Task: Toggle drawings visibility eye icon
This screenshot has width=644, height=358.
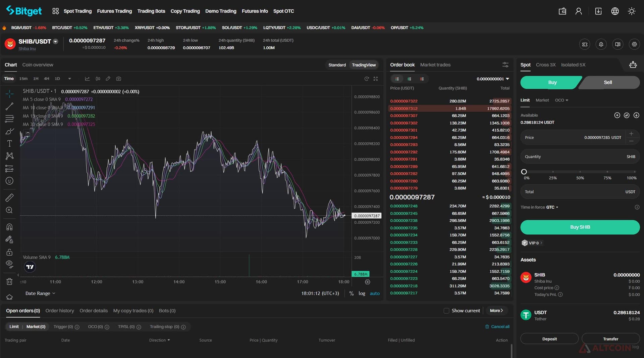Action: click(x=9, y=264)
